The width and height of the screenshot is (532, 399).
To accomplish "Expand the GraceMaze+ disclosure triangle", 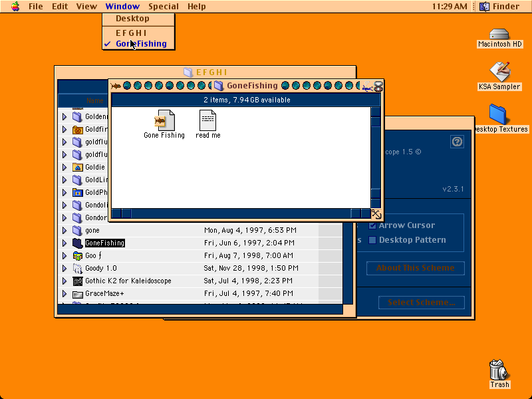I will click(x=65, y=293).
